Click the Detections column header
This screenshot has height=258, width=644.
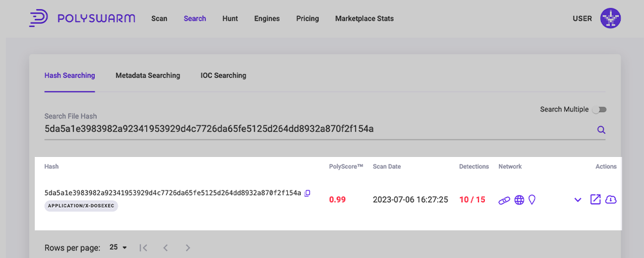point(474,167)
